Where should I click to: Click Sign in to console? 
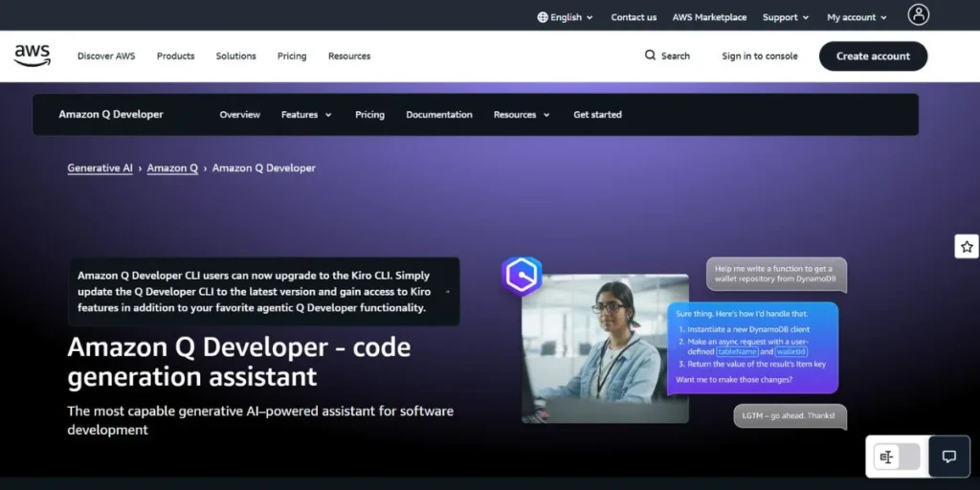759,56
